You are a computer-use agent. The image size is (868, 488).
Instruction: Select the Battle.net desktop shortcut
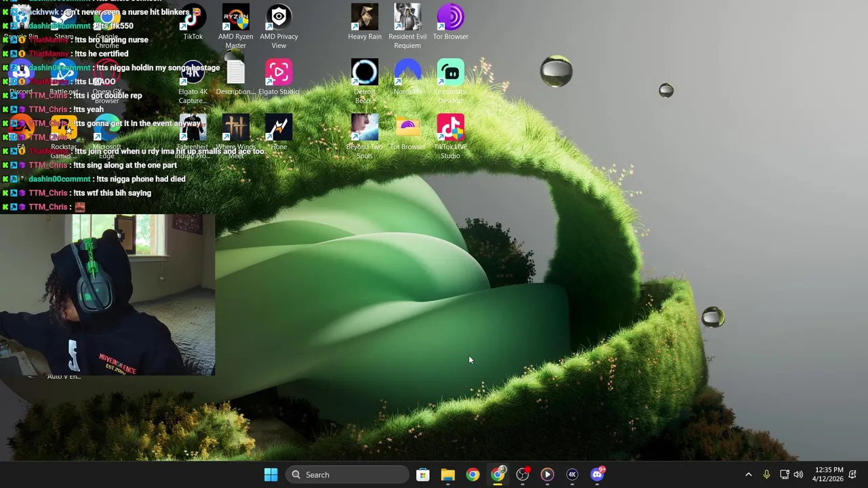tap(64, 78)
